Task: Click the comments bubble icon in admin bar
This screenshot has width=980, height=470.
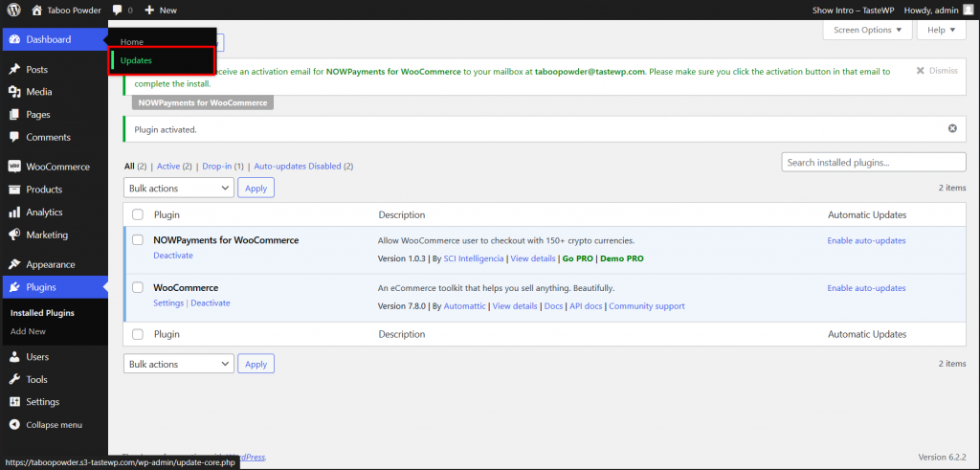Action: point(117,10)
